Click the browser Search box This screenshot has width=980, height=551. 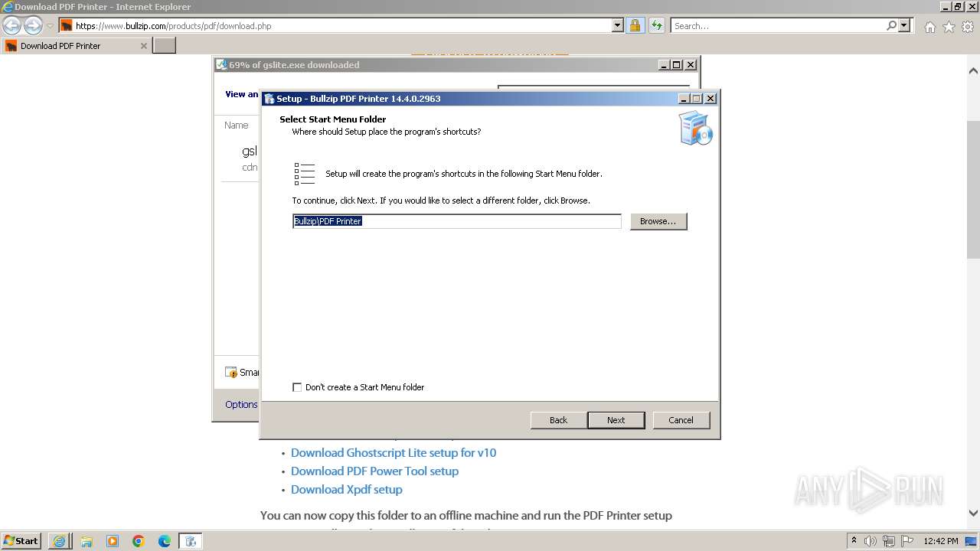[x=777, y=26]
